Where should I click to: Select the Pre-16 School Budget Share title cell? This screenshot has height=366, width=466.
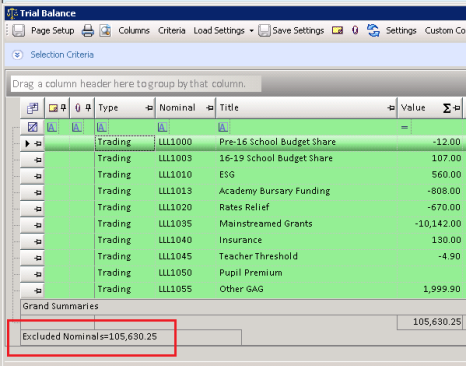(x=306, y=142)
